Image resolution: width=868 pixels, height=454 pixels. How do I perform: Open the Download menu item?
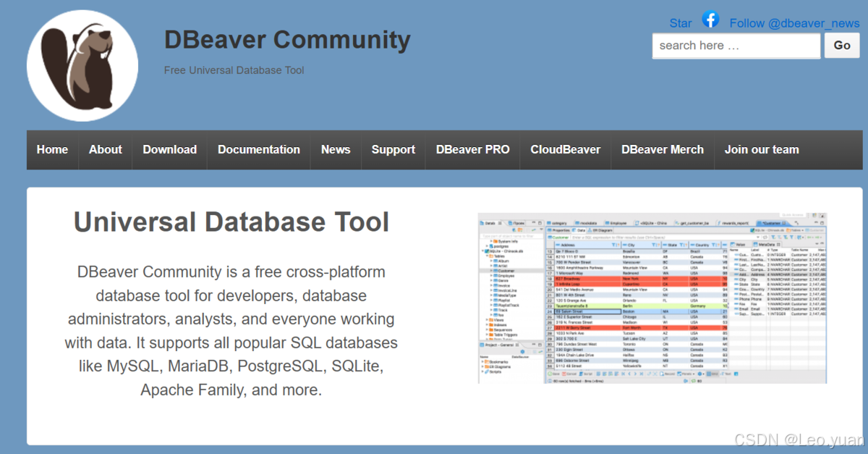(x=170, y=150)
